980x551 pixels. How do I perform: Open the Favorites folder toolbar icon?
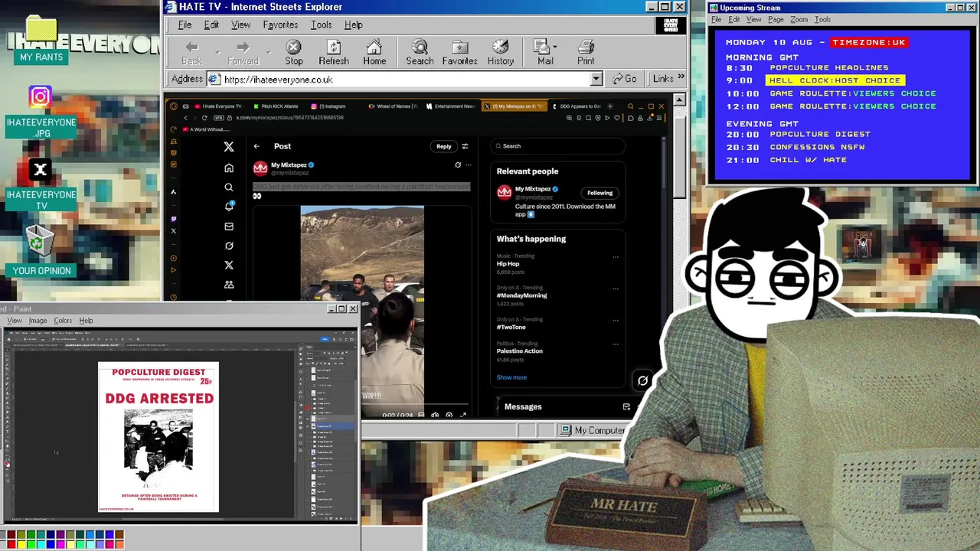pos(459,47)
